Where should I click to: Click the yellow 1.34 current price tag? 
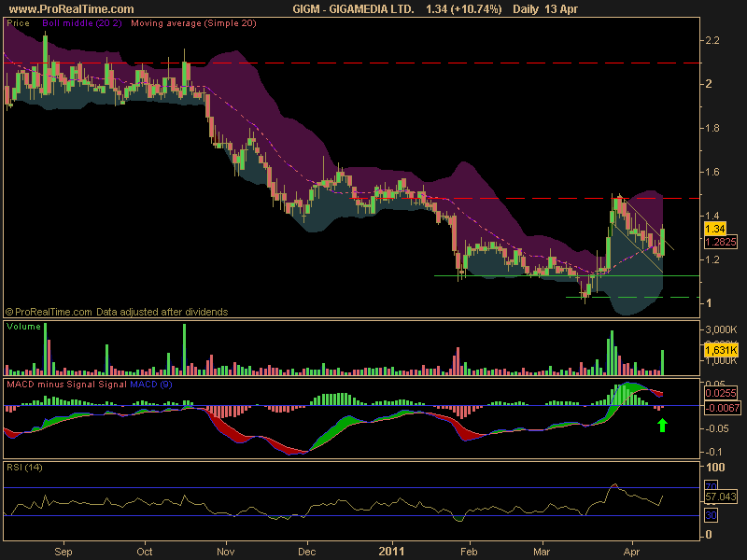(715, 229)
